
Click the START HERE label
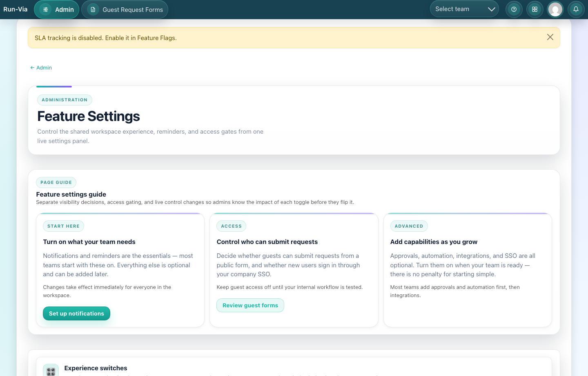coord(63,226)
